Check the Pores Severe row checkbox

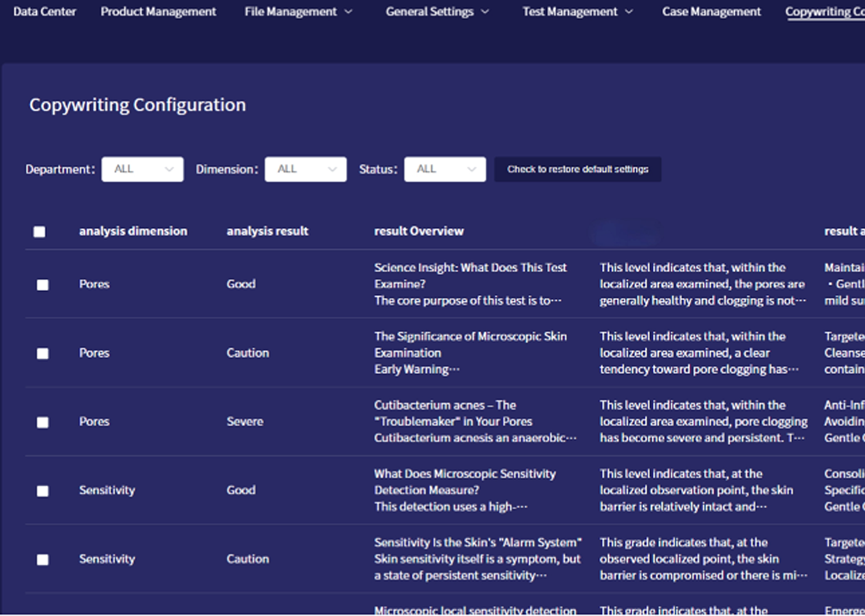(43, 422)
